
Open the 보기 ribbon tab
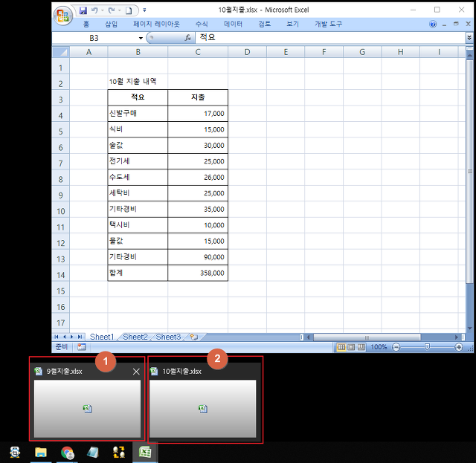[x=292, y=24]
